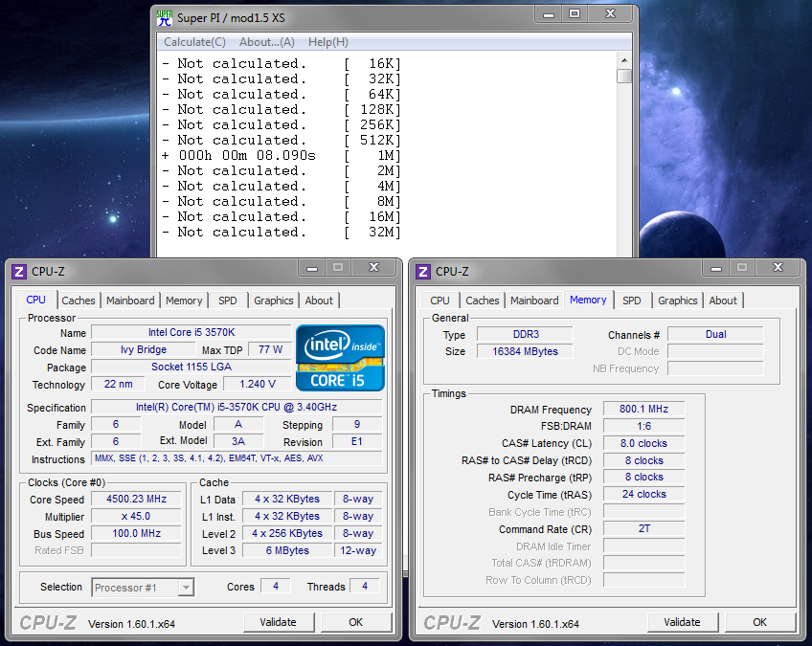Click memory Size value 16384 MBytes

pos(525,351)
